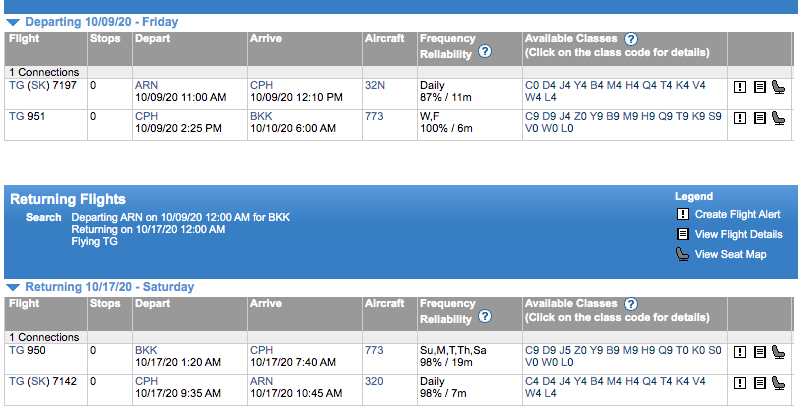Click help icon beside Frequency Reliability in departing table

tap(485, 51)
